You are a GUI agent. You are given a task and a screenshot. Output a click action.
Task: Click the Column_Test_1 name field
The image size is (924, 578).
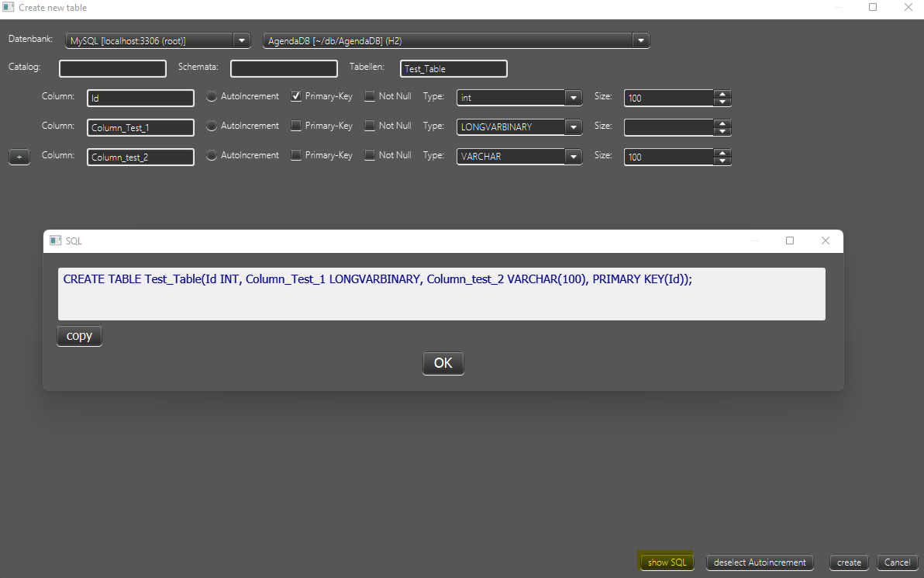point(140,127)
